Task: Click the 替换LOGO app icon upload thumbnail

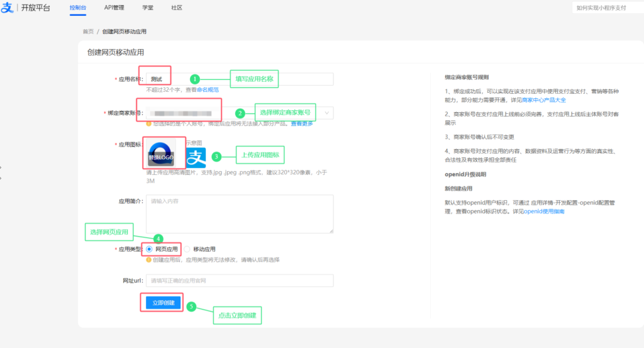Action: 161,154
